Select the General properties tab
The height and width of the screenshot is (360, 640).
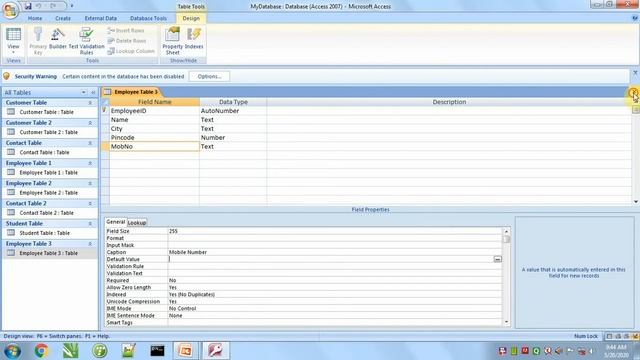tap(116, 222)
